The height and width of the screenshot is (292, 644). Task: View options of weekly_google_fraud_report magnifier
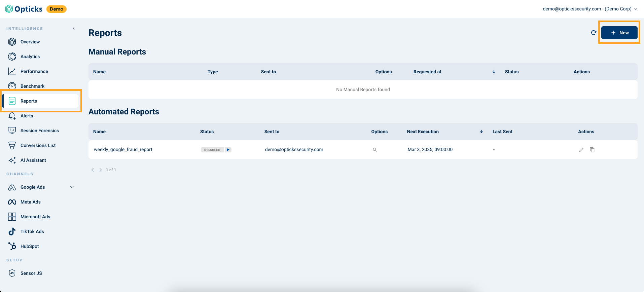[374, 150]
